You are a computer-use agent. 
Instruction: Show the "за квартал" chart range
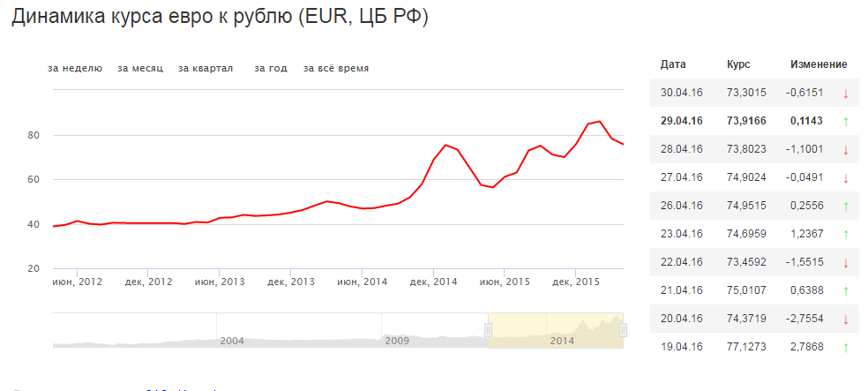pos(206,68)
